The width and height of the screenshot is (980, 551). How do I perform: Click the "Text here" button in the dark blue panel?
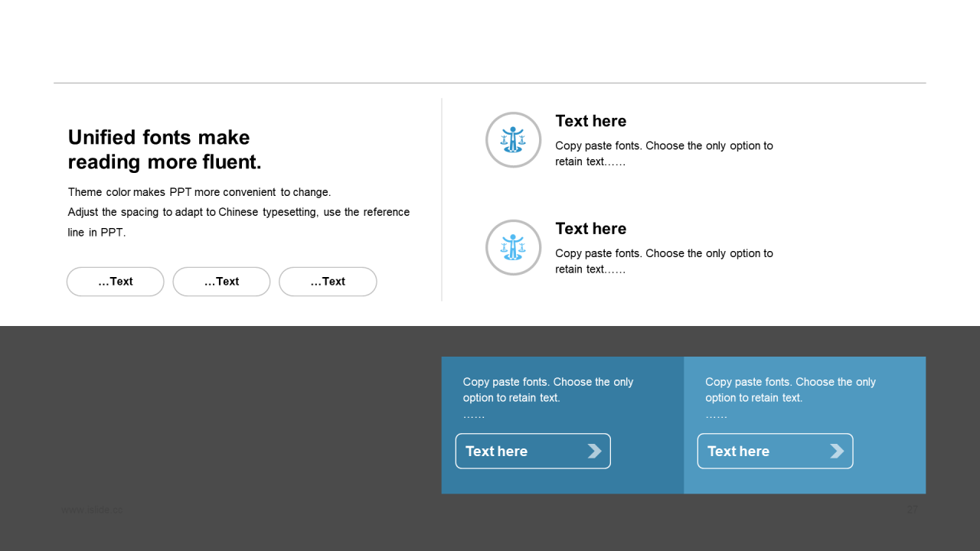pyautogui.click(x=533, y=451)
